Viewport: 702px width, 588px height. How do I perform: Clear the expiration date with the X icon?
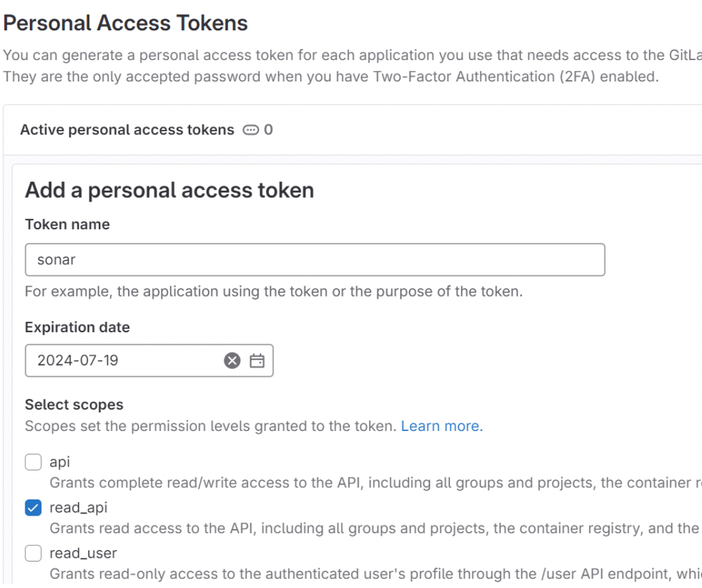pyautogui.click(x=232, y=361)
